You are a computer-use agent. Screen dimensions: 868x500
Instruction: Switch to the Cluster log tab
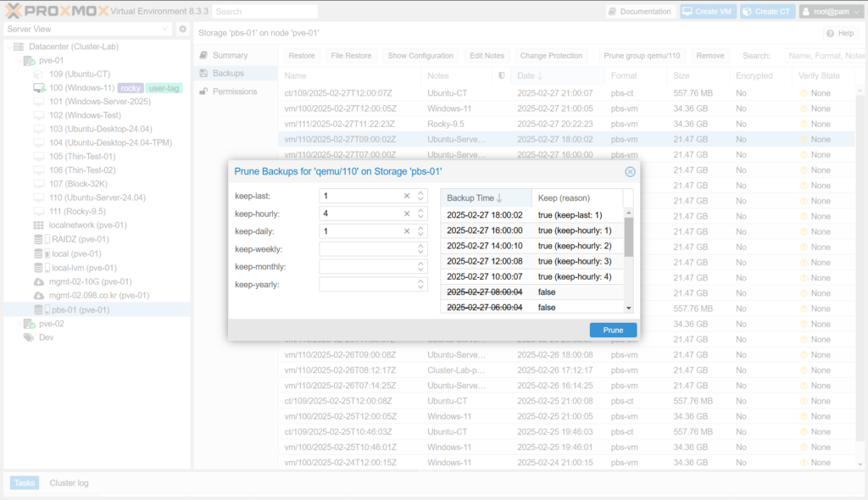[69, 483]
